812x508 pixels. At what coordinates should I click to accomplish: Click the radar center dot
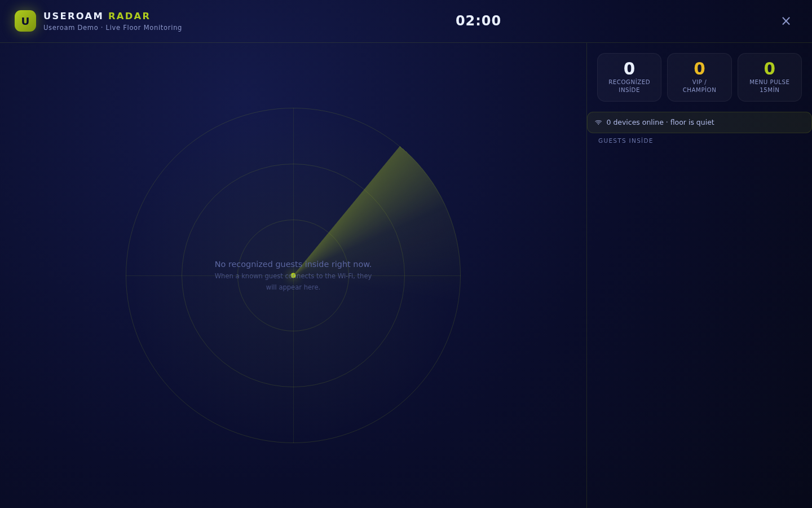tap(293, 275)
